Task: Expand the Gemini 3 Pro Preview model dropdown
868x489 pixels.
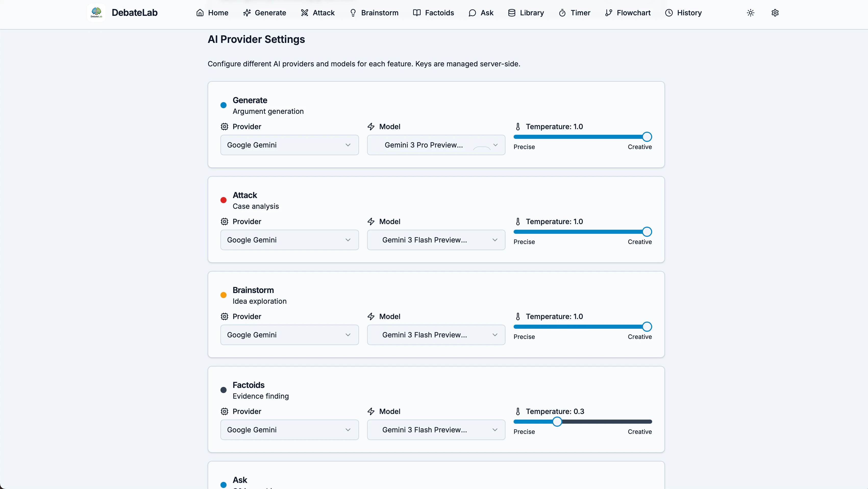Action: 436,145
